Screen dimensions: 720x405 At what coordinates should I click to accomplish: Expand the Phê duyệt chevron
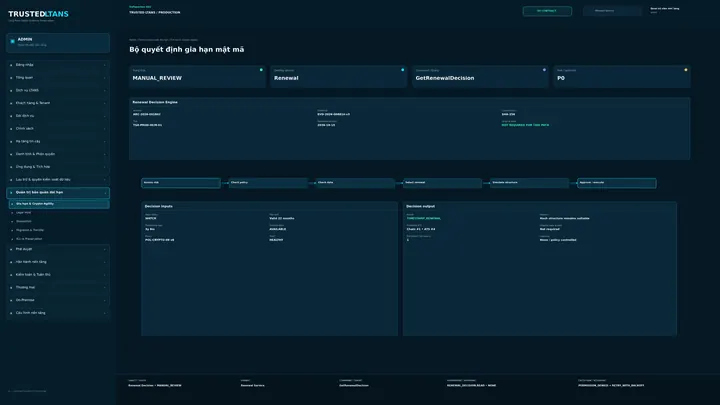point(105,249)
